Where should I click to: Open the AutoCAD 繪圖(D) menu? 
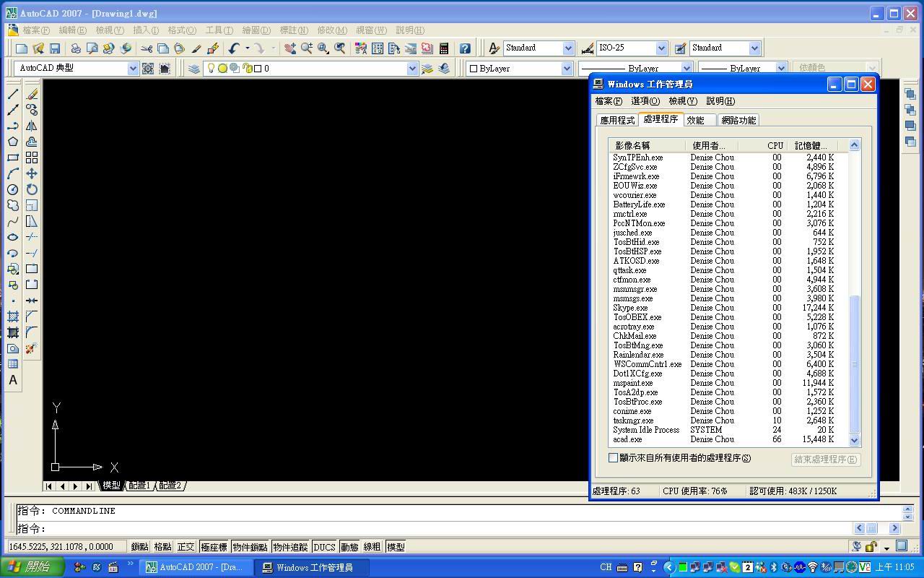(x=256, y=30)
